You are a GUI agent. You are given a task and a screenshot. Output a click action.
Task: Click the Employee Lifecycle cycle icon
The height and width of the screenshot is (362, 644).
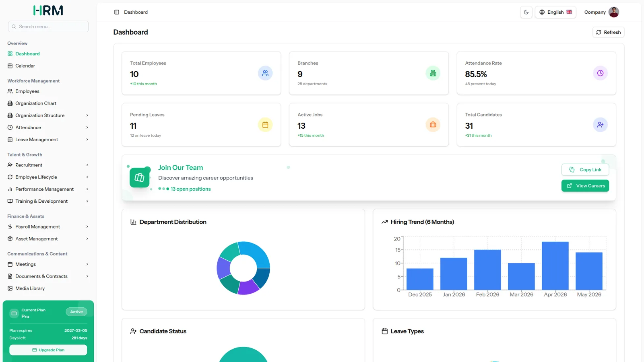[x=10, y=177]
